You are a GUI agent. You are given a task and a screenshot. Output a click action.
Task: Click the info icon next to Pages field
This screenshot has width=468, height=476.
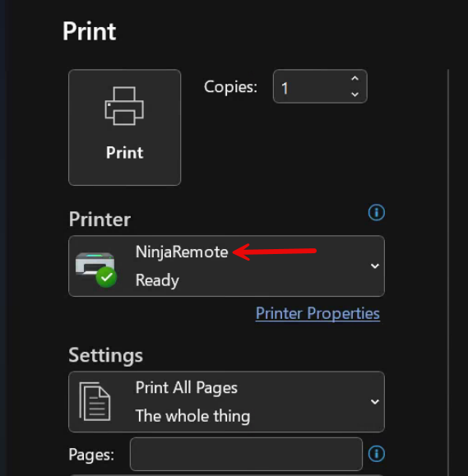[x=376, y=454]
